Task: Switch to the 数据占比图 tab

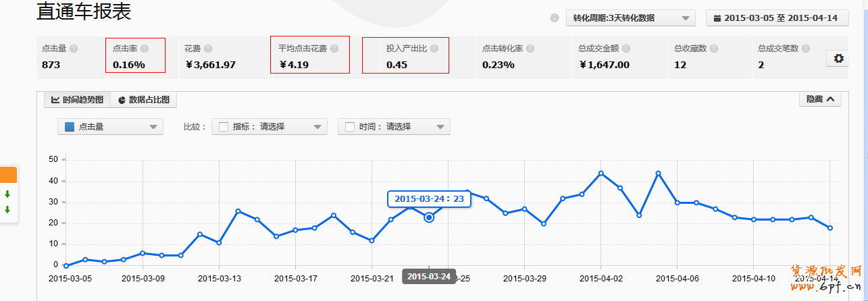Action: [x=143, y=100]
